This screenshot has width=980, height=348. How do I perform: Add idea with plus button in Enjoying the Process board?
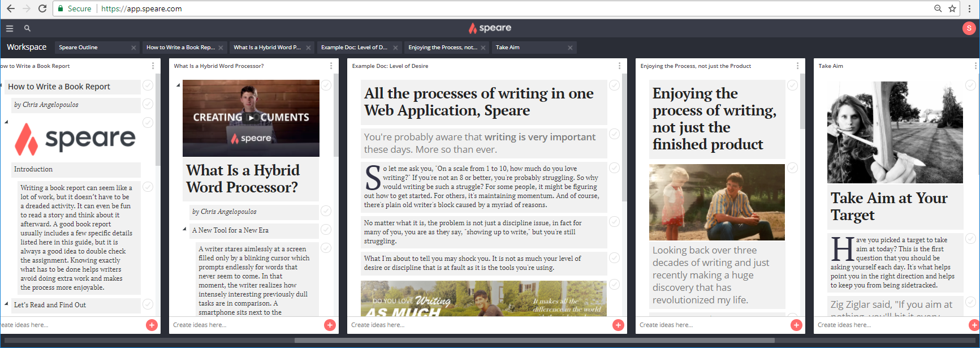point(796,325)
